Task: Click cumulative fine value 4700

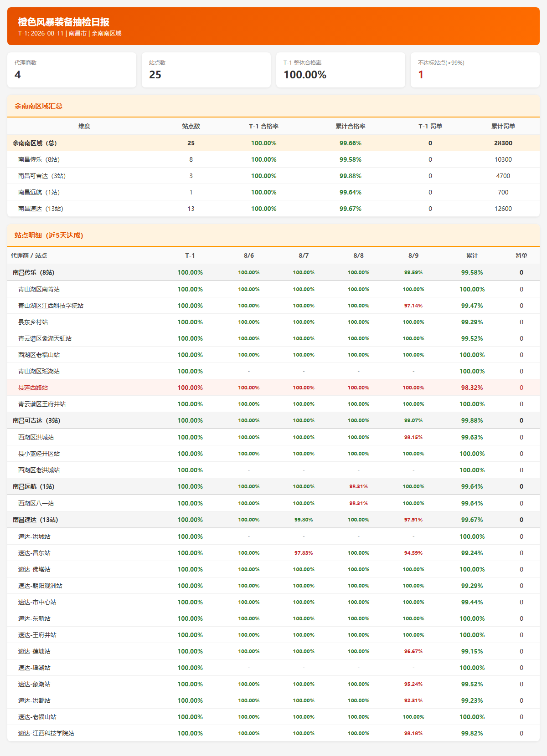Action: click(x=503, y=176)
